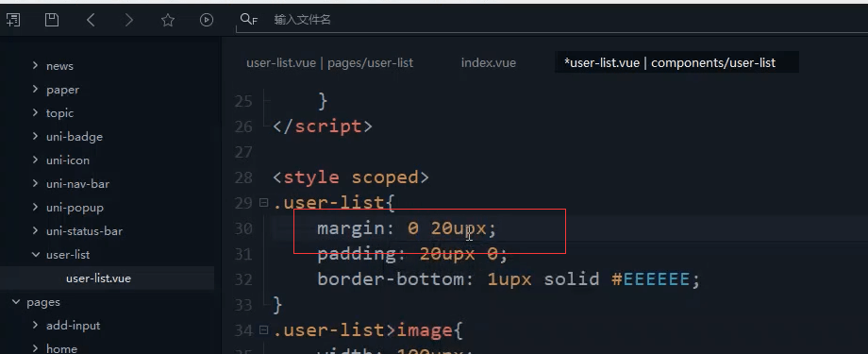Click the star bookmark icon
The height and width of the screenshot is (354, 868).
168,21
